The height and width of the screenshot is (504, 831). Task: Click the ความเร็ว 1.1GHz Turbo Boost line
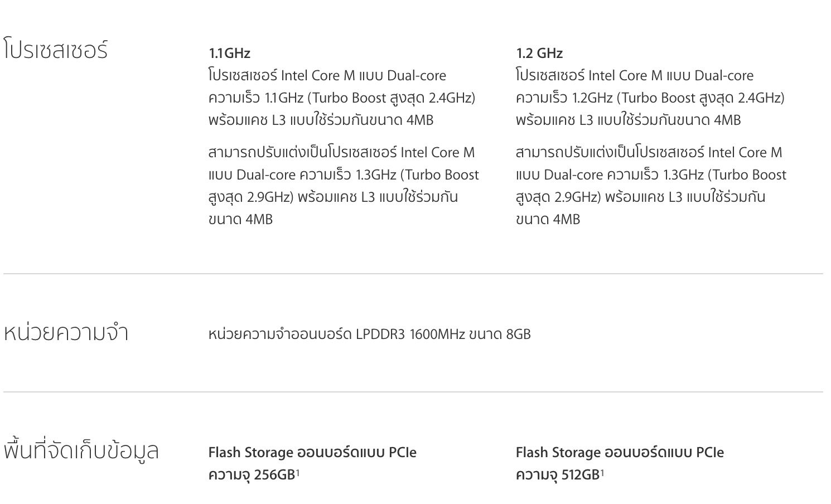click(341, 98)
